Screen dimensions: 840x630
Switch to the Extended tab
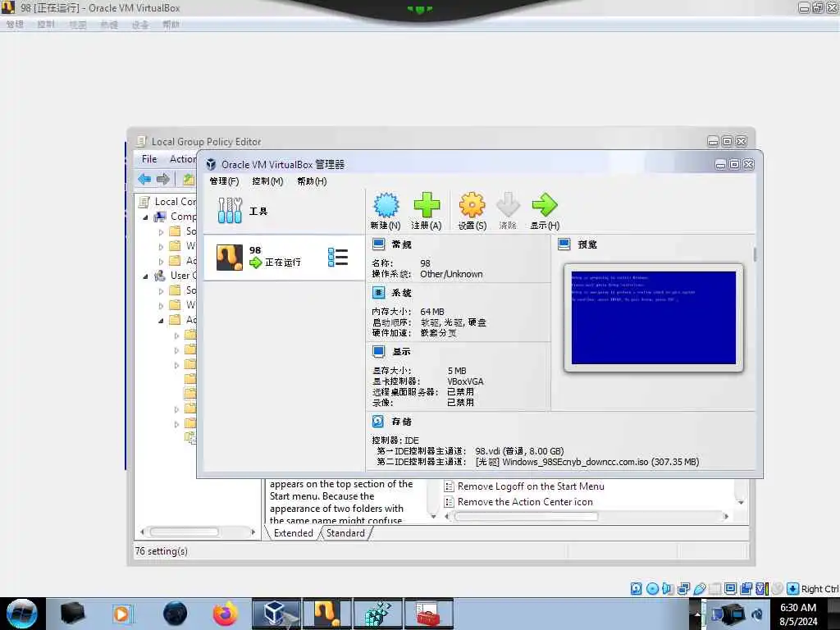[293, 533]
